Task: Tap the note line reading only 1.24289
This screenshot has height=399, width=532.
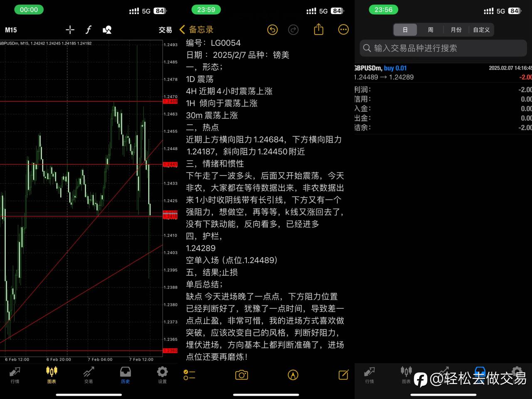Action: [201, 248]
